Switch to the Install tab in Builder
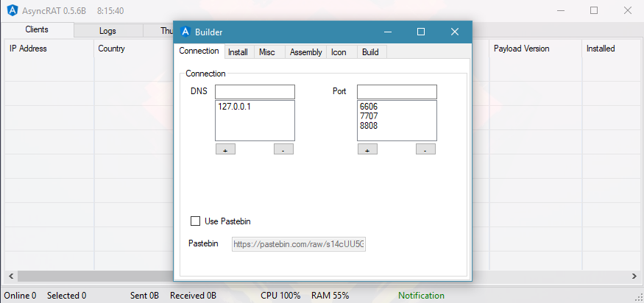The width and height of the screenshot is (644, 303). 238,52
